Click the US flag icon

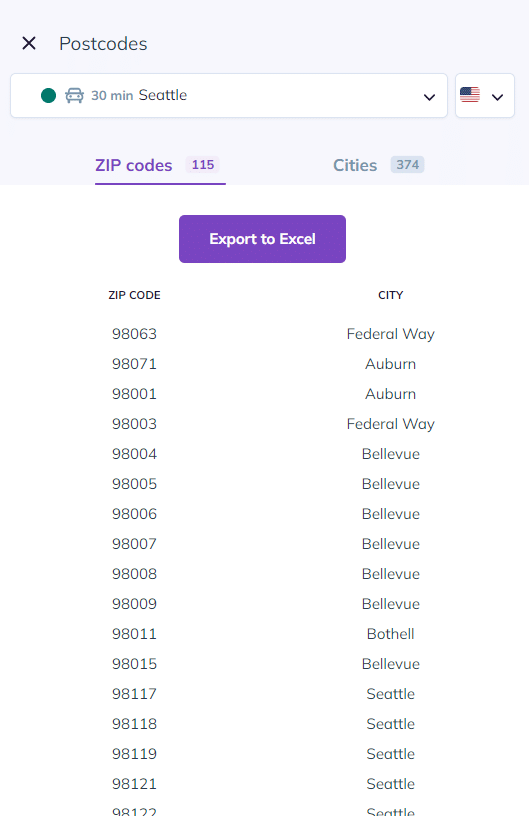coord(470,95)
